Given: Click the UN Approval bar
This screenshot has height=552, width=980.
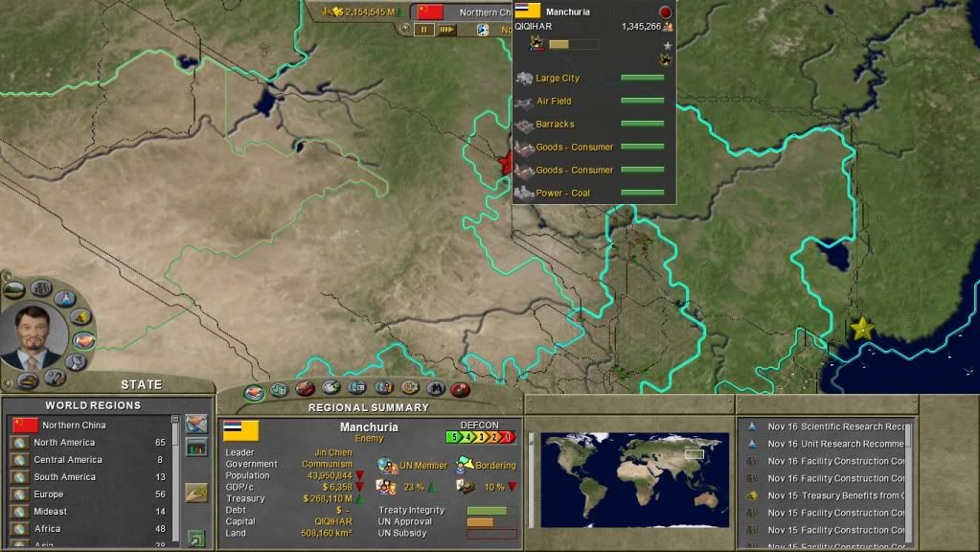Looking at the screenshot, I should coord(491,522).
